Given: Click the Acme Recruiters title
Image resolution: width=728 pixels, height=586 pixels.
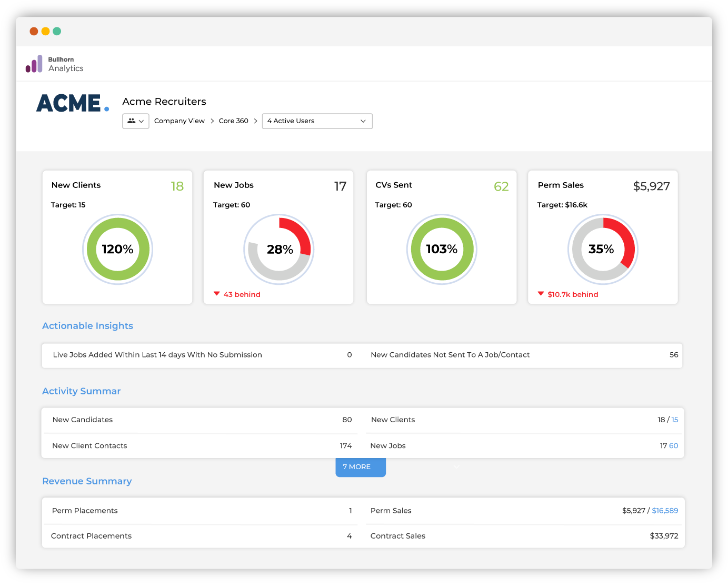Looking at the screenshot, I should [164, 102].
